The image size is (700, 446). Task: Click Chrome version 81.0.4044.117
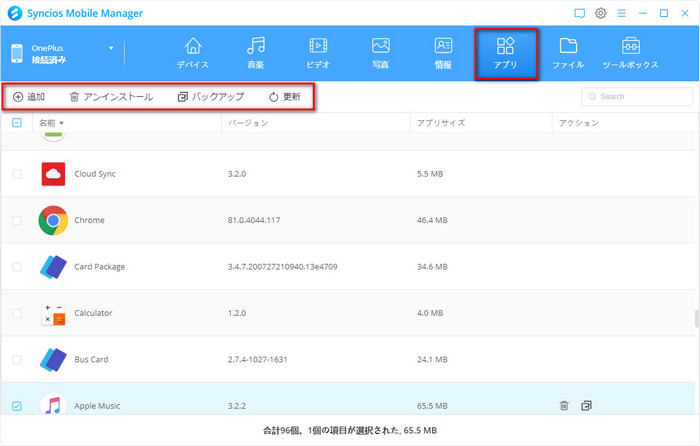coord(254,220)
